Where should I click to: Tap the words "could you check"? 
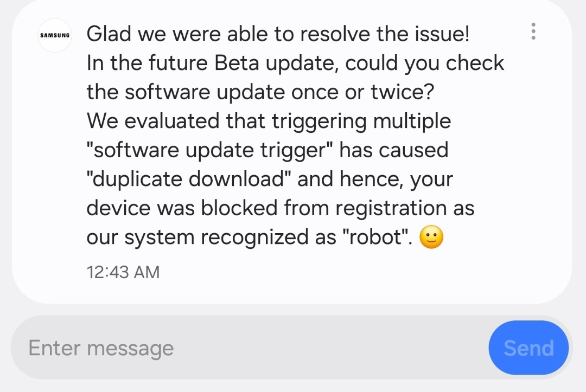point(425,63)
